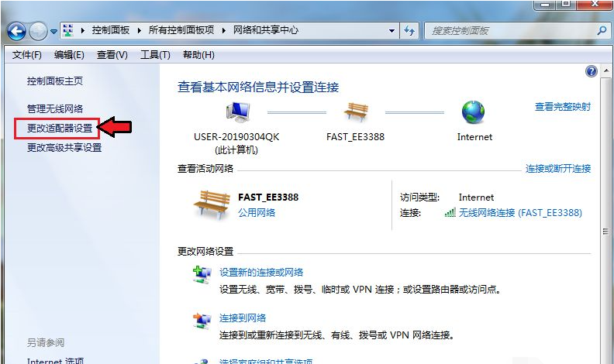Click the set up new connection icon
This screenshot has width=614, height=364.
[x=202, y=274]
